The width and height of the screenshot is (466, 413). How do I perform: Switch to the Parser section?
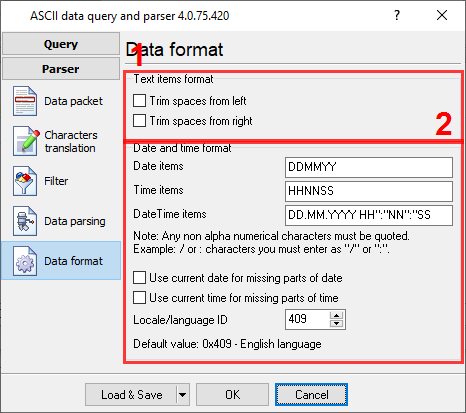[x=61, y=69]
